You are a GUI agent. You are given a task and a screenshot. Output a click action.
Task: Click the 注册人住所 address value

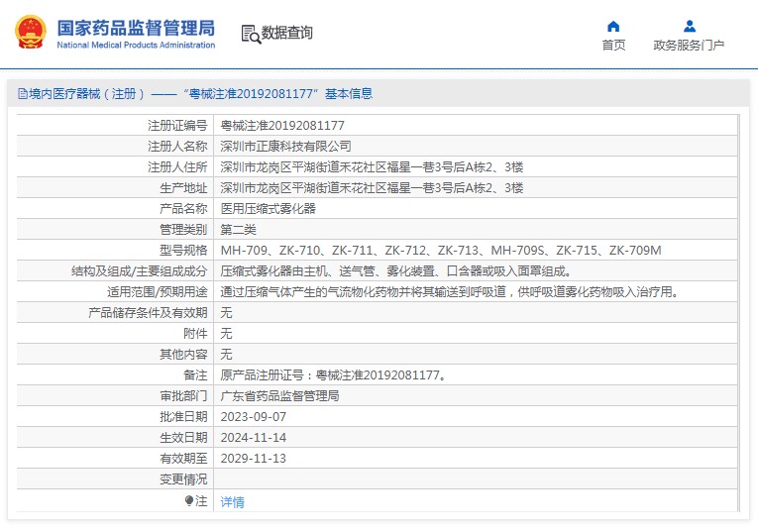pyautogui.click(x=372, y=167)
